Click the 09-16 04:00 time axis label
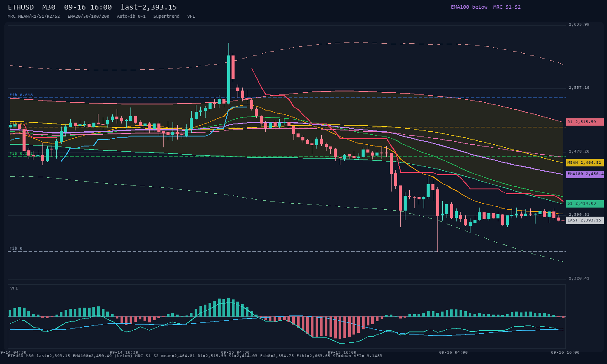 [x=454, y=352]
